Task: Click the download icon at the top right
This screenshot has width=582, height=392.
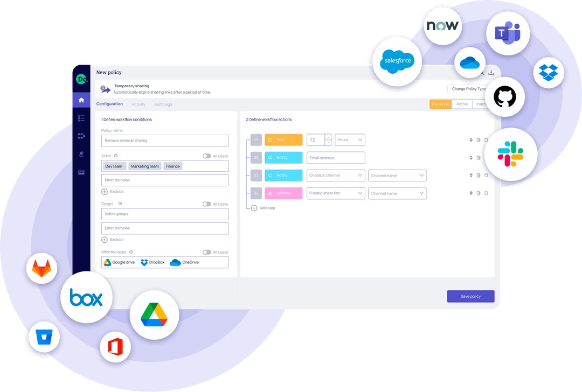Action: [x=491, y=73]
